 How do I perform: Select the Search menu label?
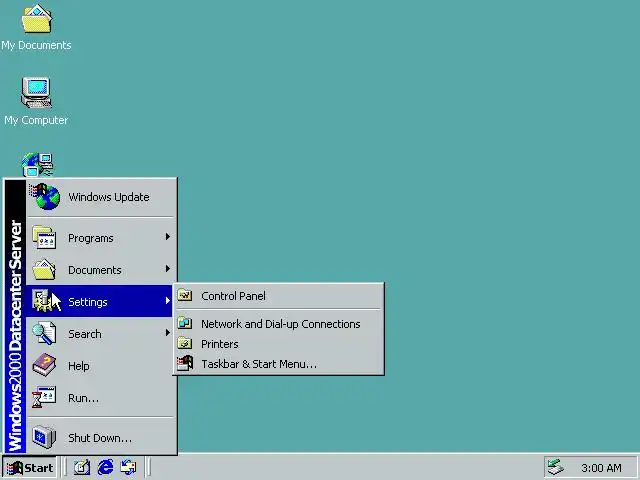click(84, 334)
